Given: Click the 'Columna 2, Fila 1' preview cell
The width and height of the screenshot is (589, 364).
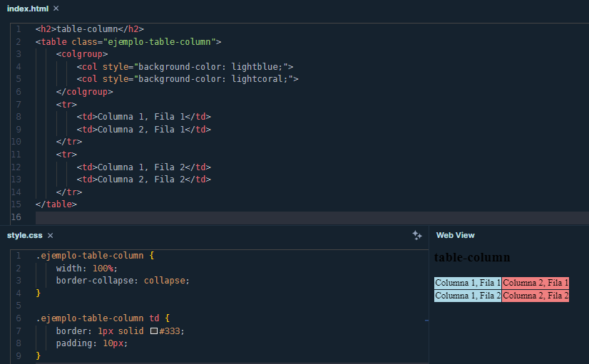Looking at the screenshot, I should (536, 283).
